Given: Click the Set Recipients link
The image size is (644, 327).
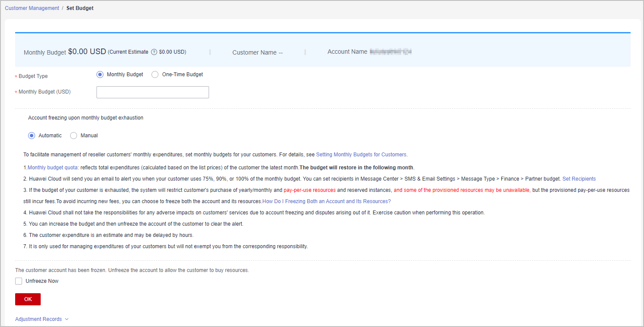Looking at the screenshot, I should click(x=579, y=179).
